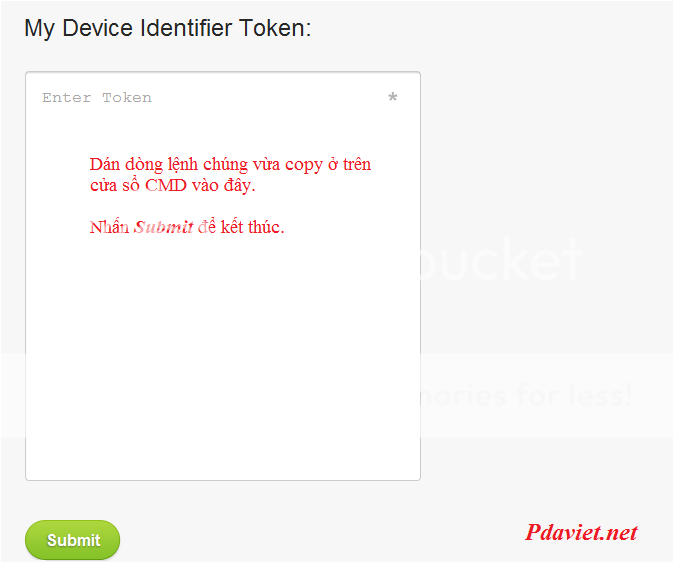
Task: Click the word 'Token:' in the heading
Action: 275,28
